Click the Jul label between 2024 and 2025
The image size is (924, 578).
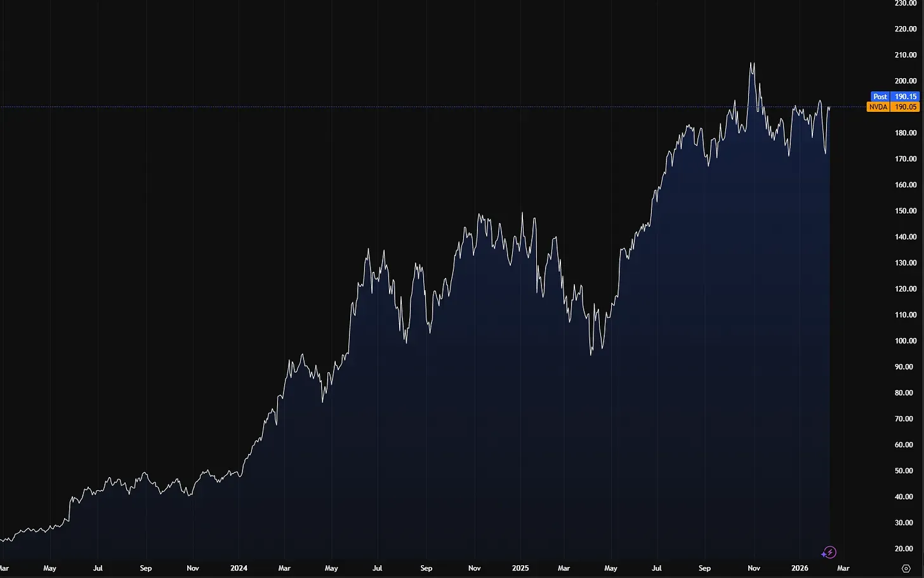pos(378,568)
